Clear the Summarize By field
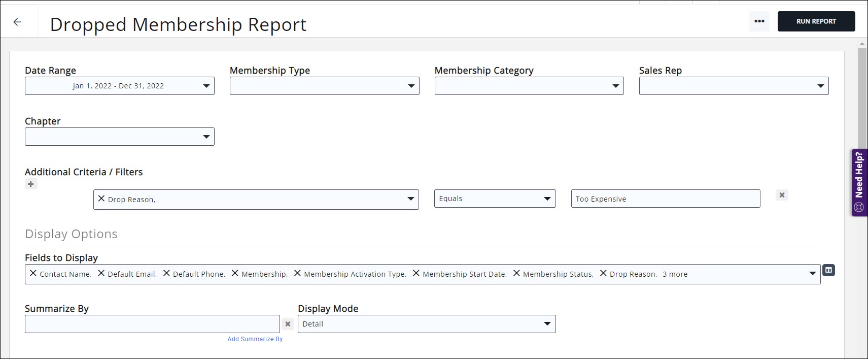 [288, 324]
